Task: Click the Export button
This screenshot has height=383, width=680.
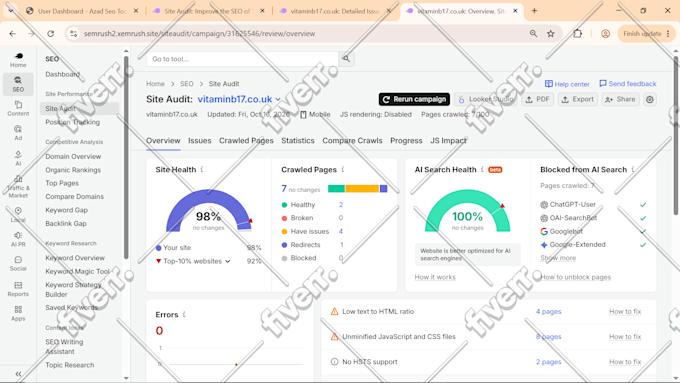Action: [x=578, y=99]
